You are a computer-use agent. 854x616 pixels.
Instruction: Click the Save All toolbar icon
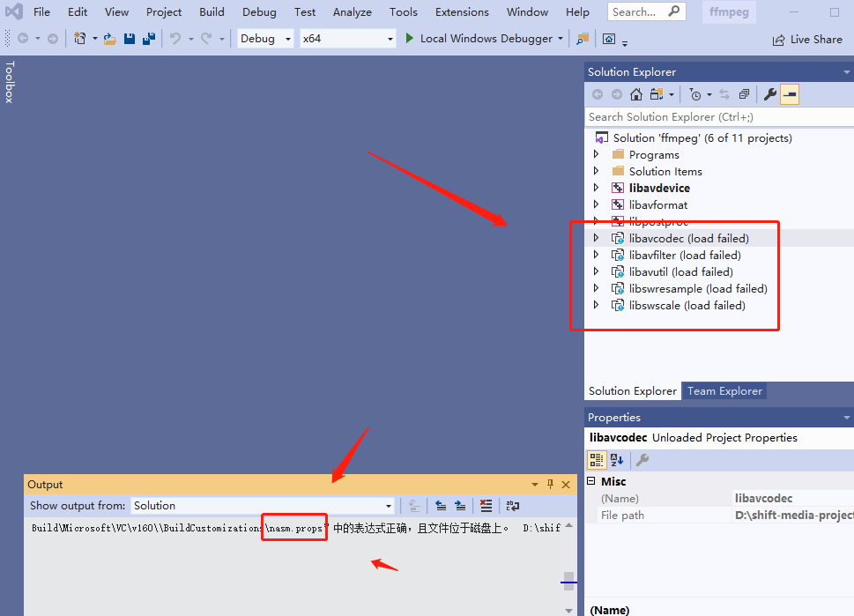pos(149,39)
